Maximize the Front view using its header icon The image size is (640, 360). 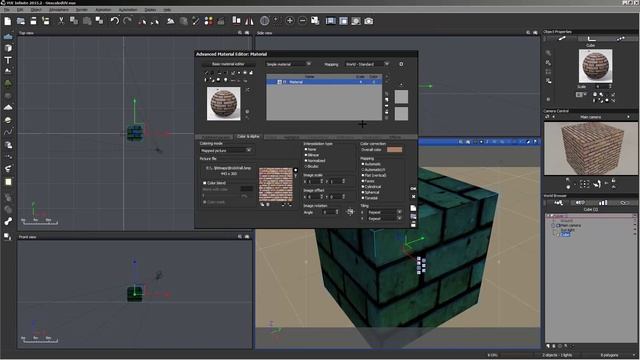point(247,237)
